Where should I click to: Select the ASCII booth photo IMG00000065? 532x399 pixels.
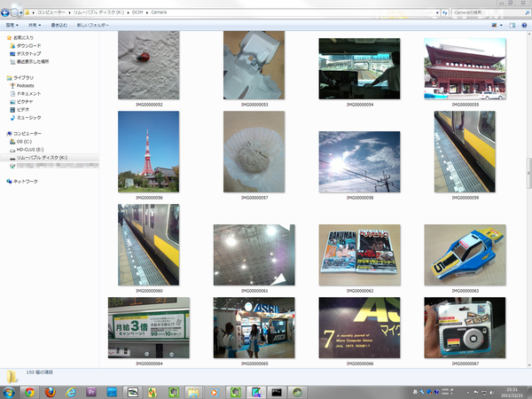254,328
